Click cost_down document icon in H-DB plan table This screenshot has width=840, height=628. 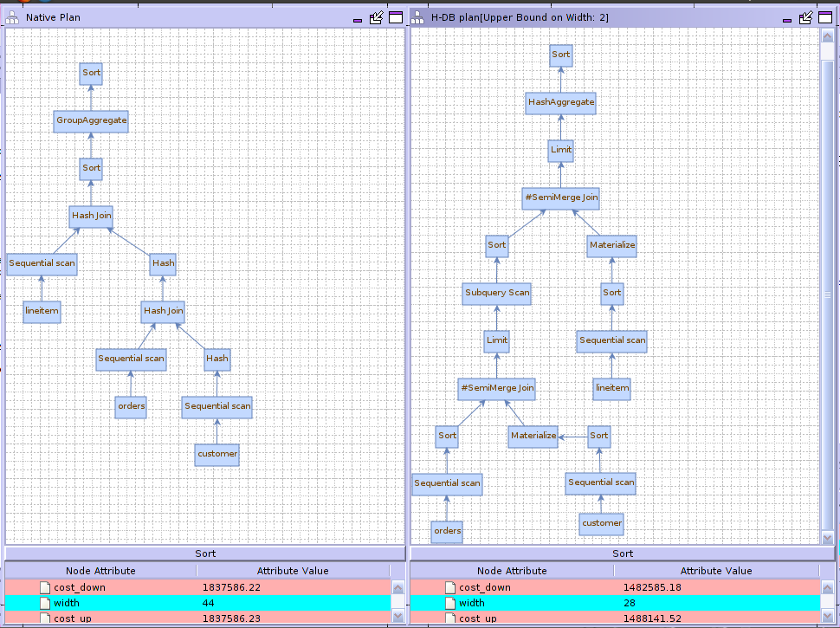(451, 587)
